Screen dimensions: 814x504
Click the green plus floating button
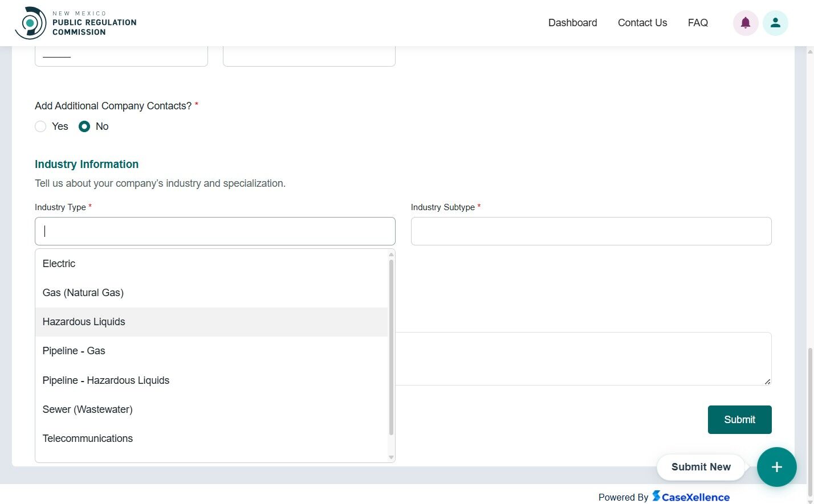pos(776,467)
